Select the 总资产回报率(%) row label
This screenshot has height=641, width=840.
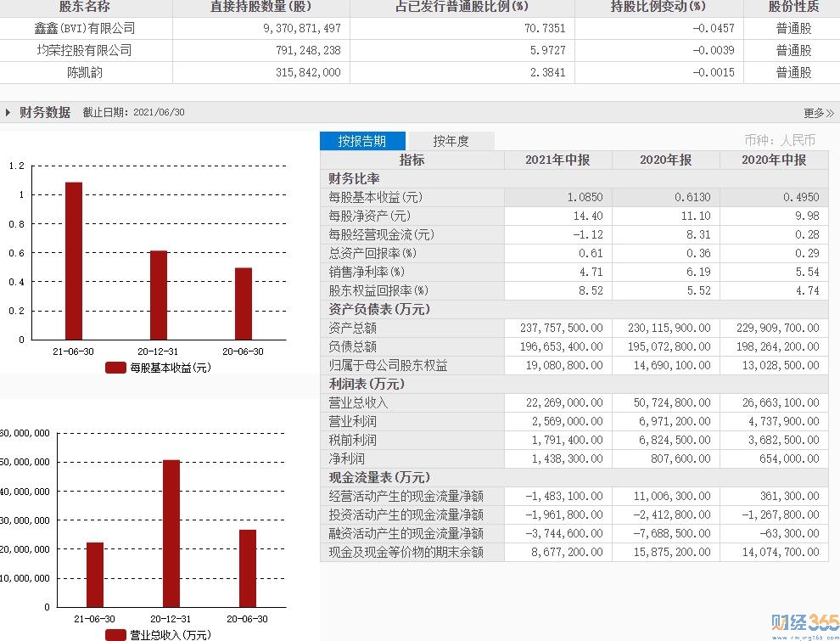click(x=372, y=253)
